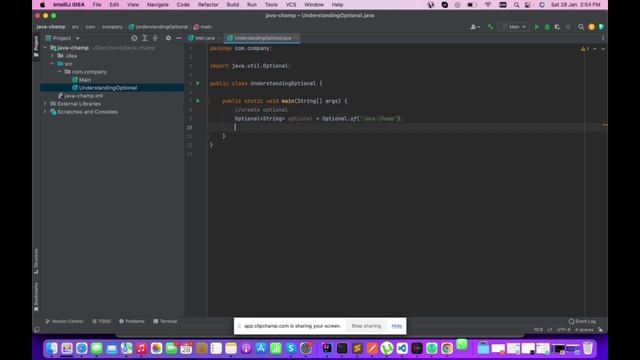This screenshot has height=360, width=640.
Task: Click the Build Project hammer icon
Action: coord(490,27)
